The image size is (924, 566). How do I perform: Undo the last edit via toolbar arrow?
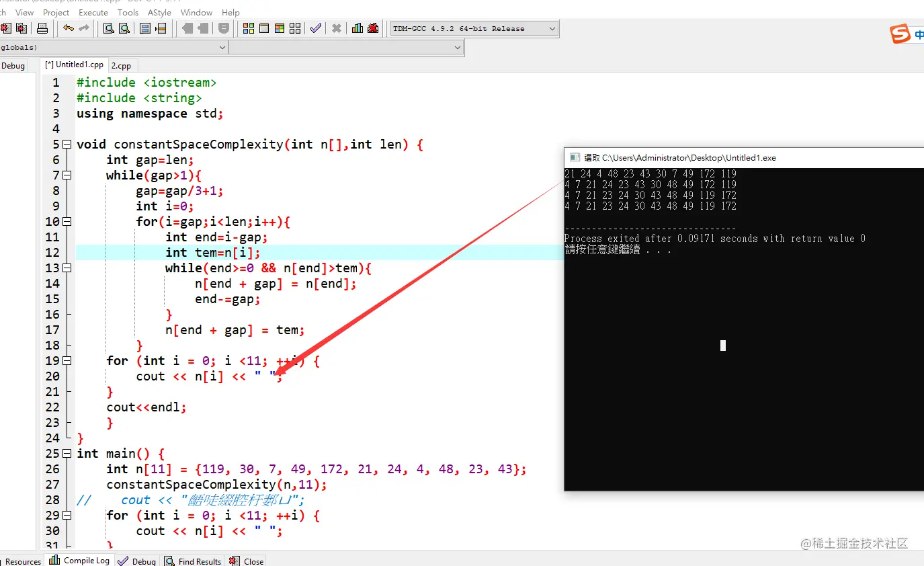[x=69, y=28]
